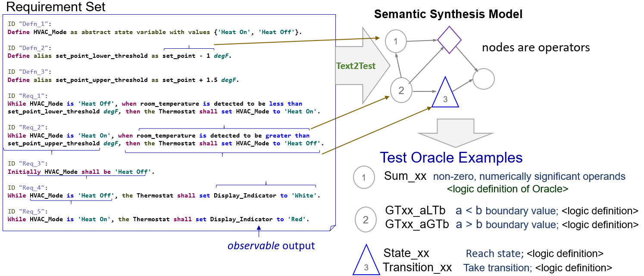The image size is (644, 276).
Task: Select the ID "Req_2" line
Action: (28, 128)
